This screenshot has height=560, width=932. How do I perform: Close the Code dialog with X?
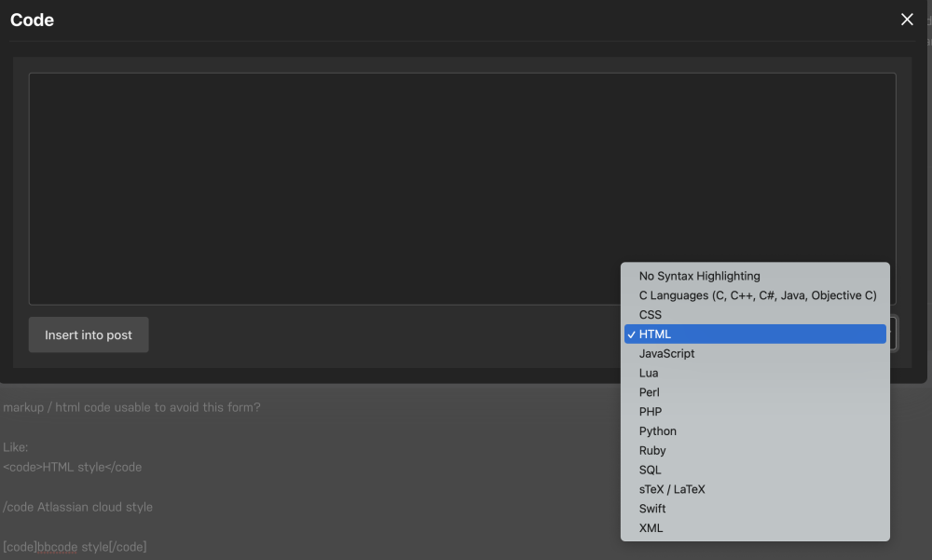pos(907,20)
